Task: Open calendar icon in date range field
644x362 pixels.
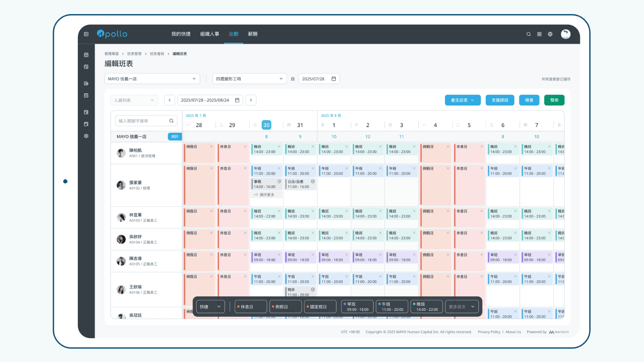Action: click(x=237, y=100)
